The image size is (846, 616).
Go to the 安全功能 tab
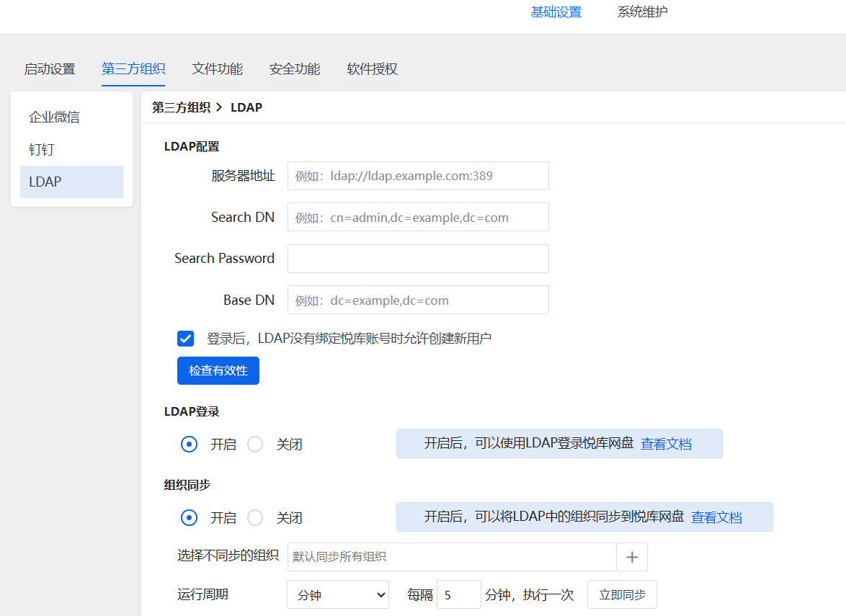tap(295, 69)
